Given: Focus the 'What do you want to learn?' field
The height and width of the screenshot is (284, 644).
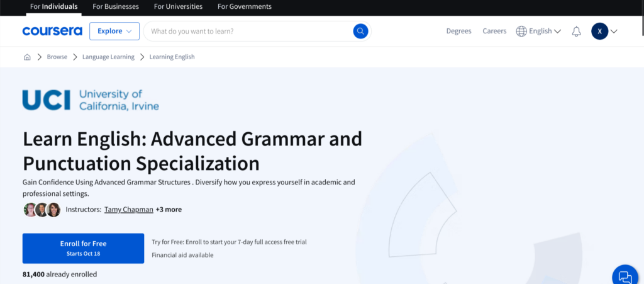Looking at the screenshot, I should click(x=248, y=31).
